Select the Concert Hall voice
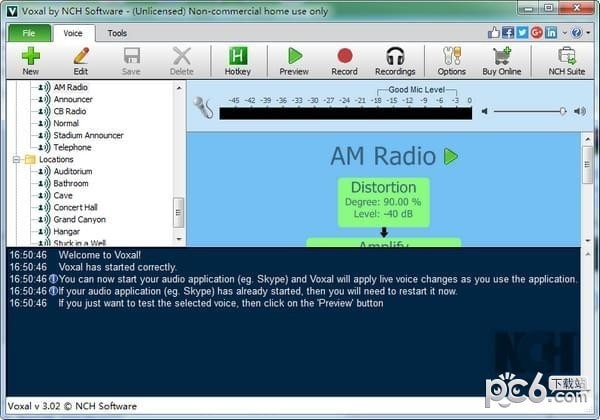 click(75, 207)
